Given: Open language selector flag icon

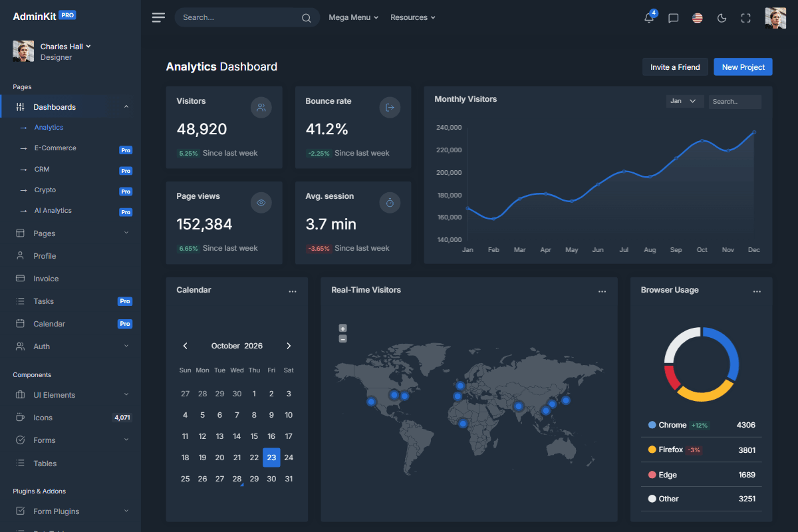Looking at the screenshot, I should click(x=697, y=18).
